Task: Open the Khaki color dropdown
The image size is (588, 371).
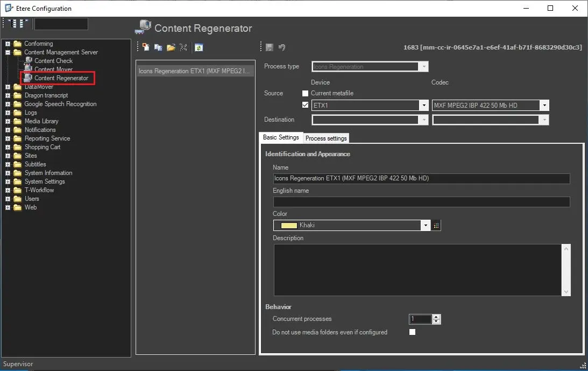Action: [x=426, y=226]
